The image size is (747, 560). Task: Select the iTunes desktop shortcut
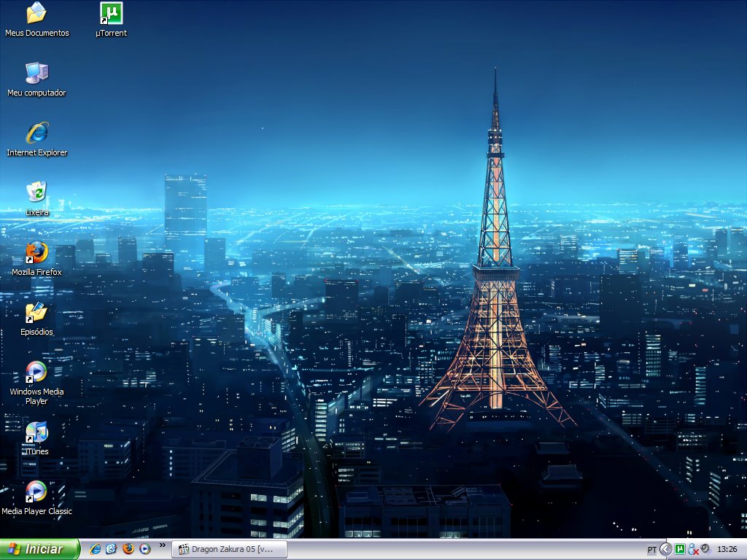(36, 432)
